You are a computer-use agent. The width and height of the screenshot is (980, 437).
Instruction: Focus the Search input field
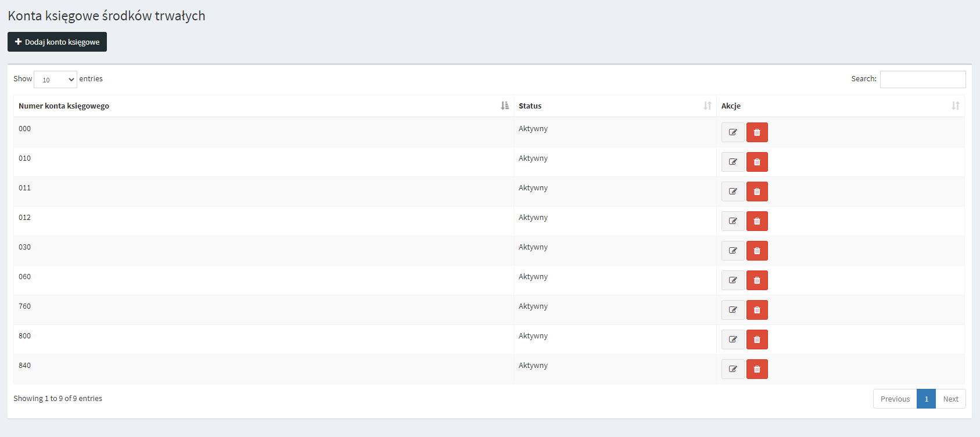pos(922,80)
